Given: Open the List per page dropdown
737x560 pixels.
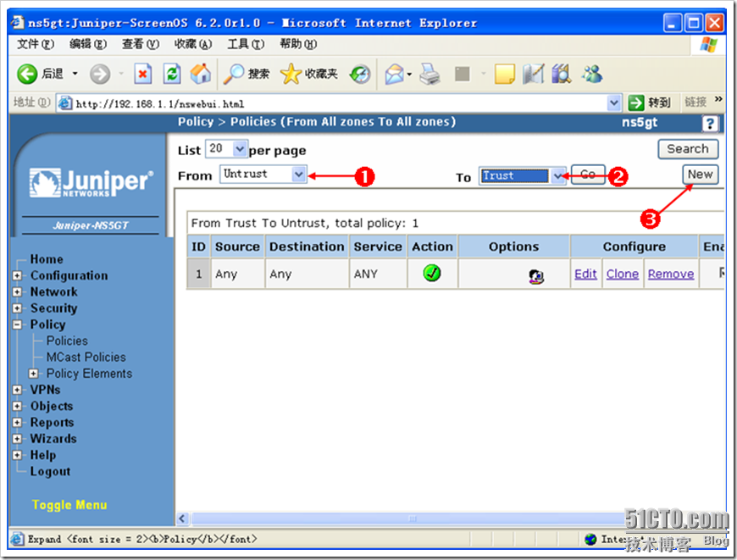Looking at the screenshot, I should pos(226,148).
